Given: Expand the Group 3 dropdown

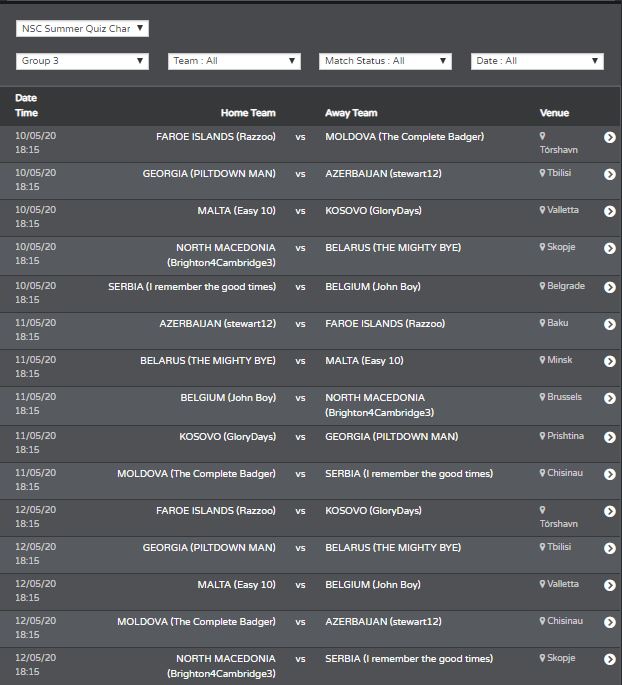Looking at the screenshot, I should (x=82, y=61).
